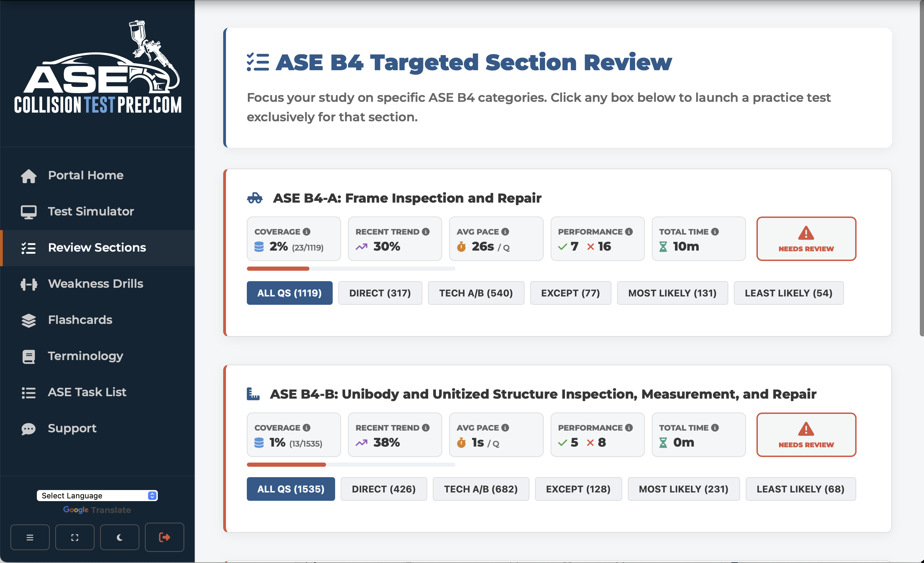Open Flashcards from the sidebar
The image size is (924, 563).
pos(97,320)
